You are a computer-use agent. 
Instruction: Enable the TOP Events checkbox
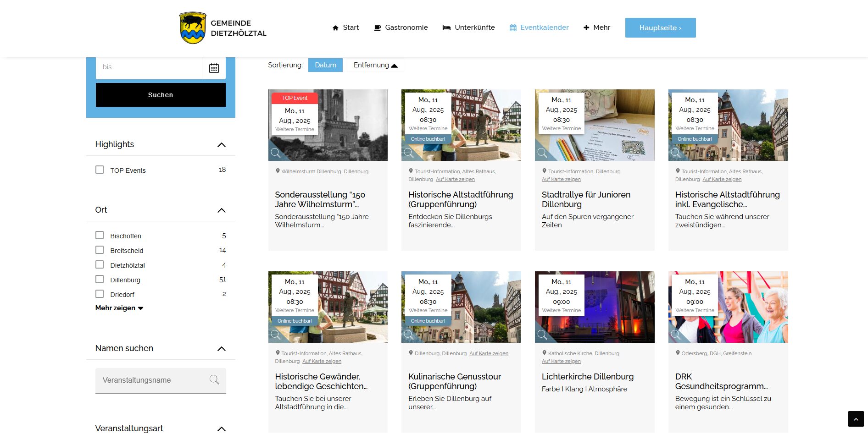tap(100, 170)
